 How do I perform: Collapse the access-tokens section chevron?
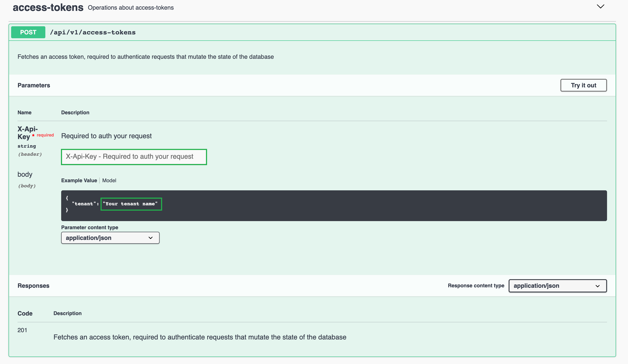coord(600,6)
